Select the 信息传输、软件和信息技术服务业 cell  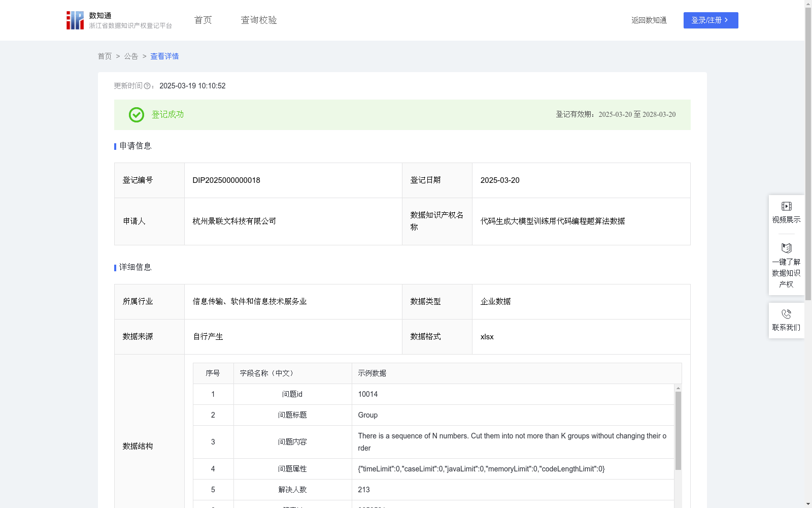coord(293,302)
